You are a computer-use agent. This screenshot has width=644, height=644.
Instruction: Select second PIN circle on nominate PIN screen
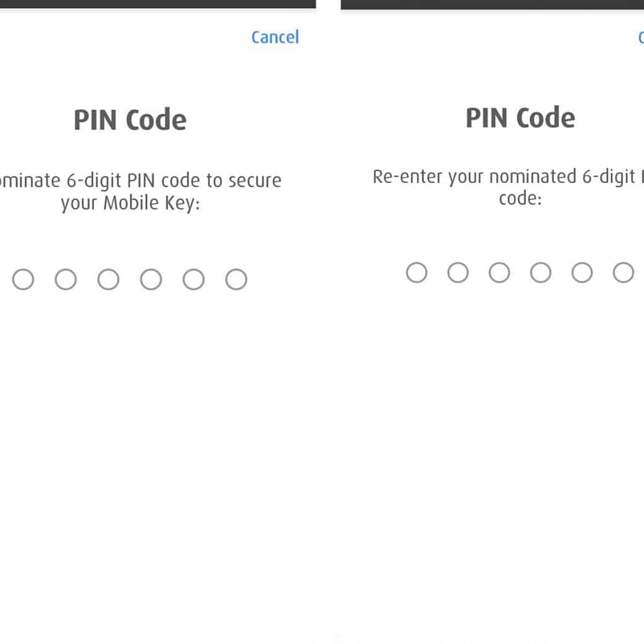click(66, 279)
